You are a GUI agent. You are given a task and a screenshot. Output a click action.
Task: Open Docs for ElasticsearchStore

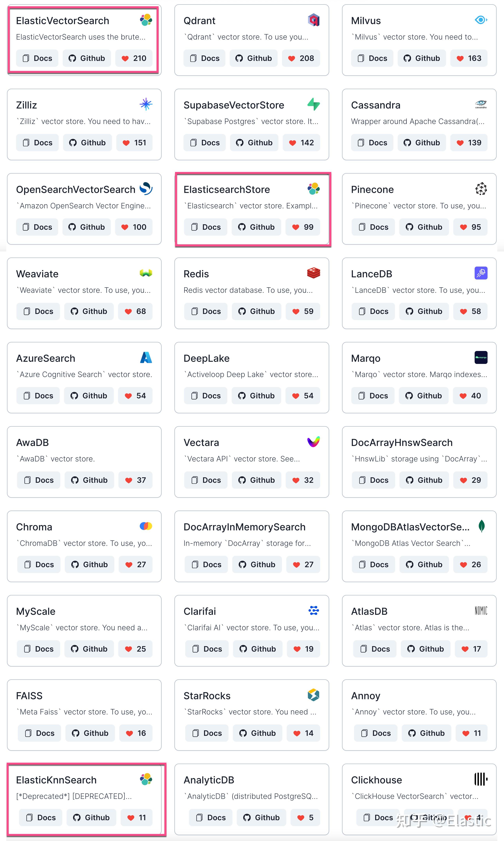tap(205, 227)
